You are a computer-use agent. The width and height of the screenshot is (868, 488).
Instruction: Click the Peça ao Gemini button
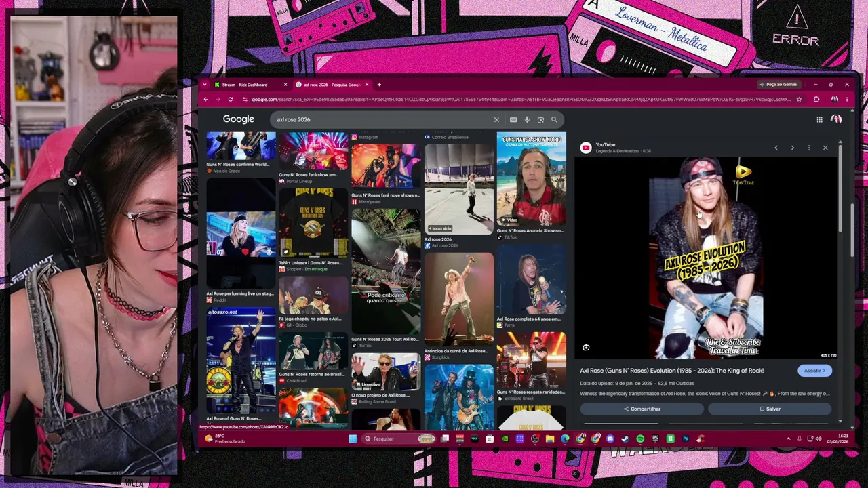coord(778,85)
